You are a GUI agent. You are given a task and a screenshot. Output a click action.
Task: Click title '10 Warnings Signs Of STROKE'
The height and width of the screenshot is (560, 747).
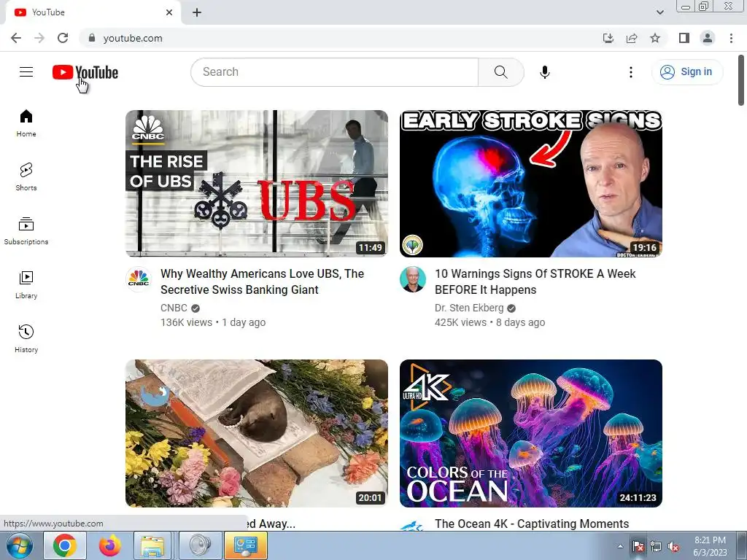(535, 281)
